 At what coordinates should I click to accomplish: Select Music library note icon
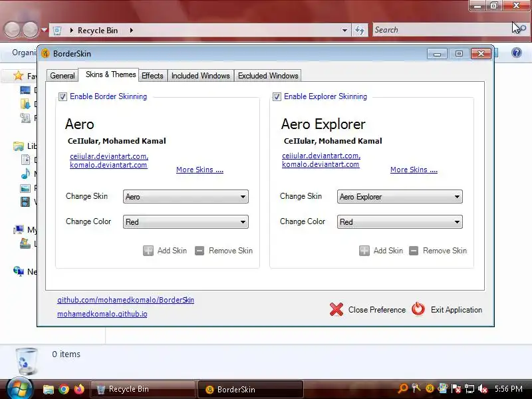[25, 174]
